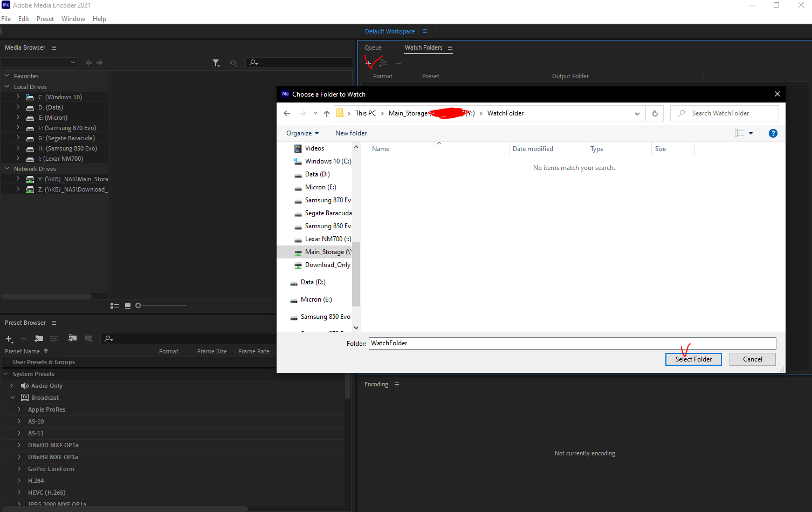
Task: Click the Cancel button
Action: tap(753, 359)
